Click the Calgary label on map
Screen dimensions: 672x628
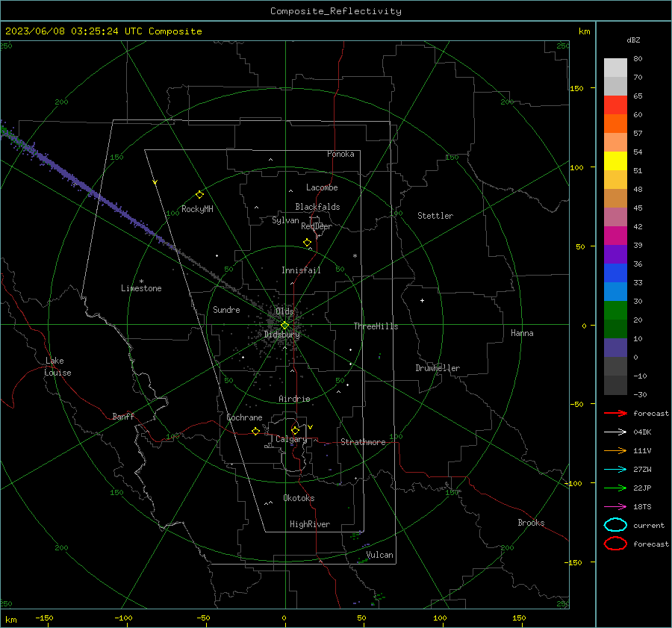click(291, 439)
